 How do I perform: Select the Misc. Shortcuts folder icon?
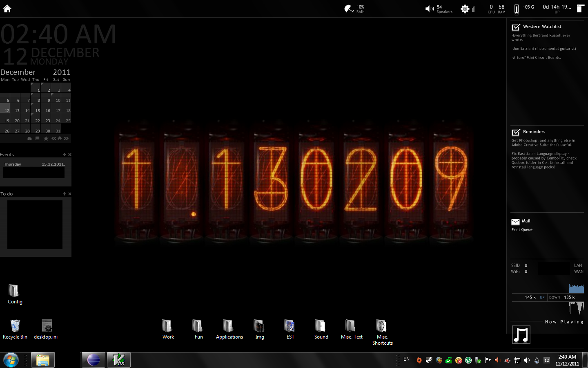click(x=382, y=332)
